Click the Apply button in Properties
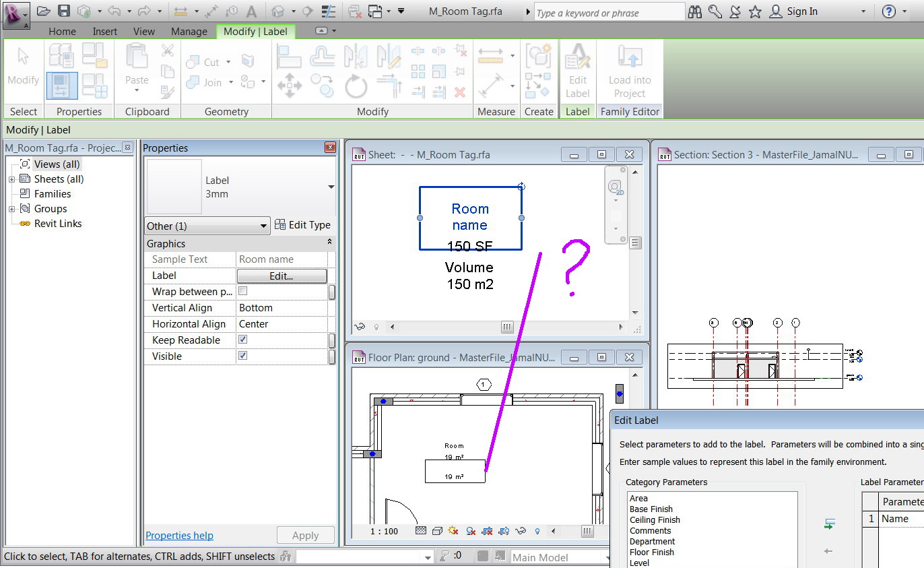The height and width of the screenshot is (568, 924). click(306, 535)
